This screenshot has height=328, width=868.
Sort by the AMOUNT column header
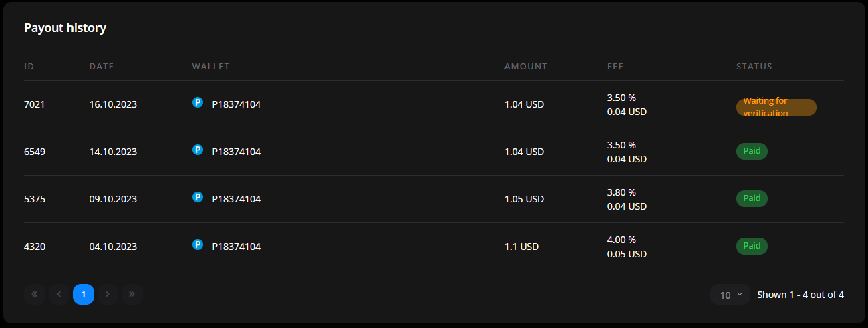525,67
